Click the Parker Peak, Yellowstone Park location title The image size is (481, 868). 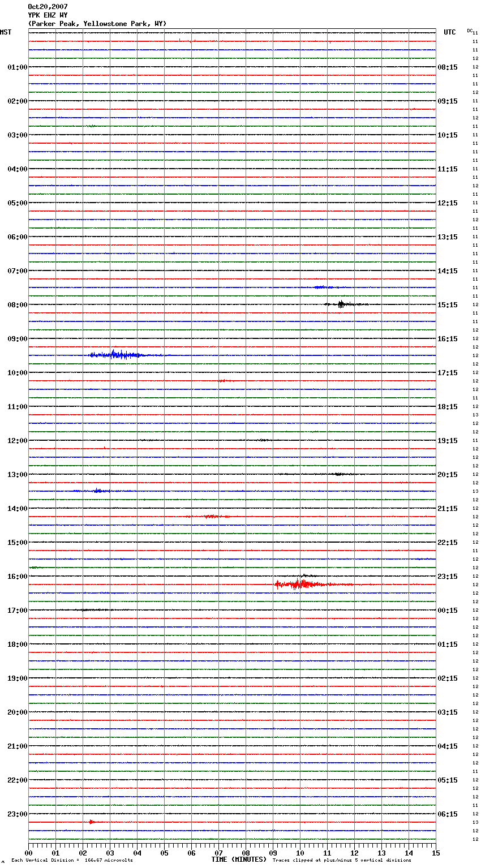tap(97, 24)
